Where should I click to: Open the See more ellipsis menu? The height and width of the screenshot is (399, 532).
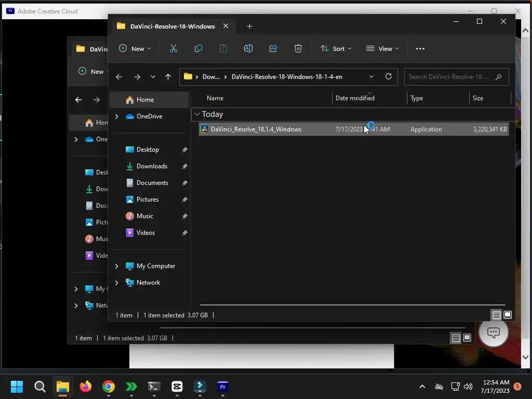tap(420, 48)
